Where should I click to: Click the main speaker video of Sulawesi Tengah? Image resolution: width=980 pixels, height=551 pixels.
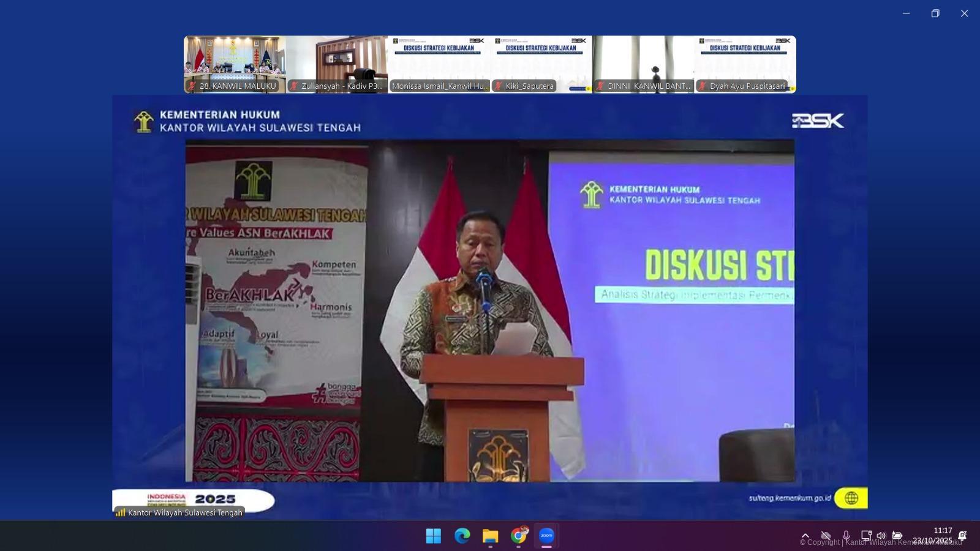click(490, 310)
